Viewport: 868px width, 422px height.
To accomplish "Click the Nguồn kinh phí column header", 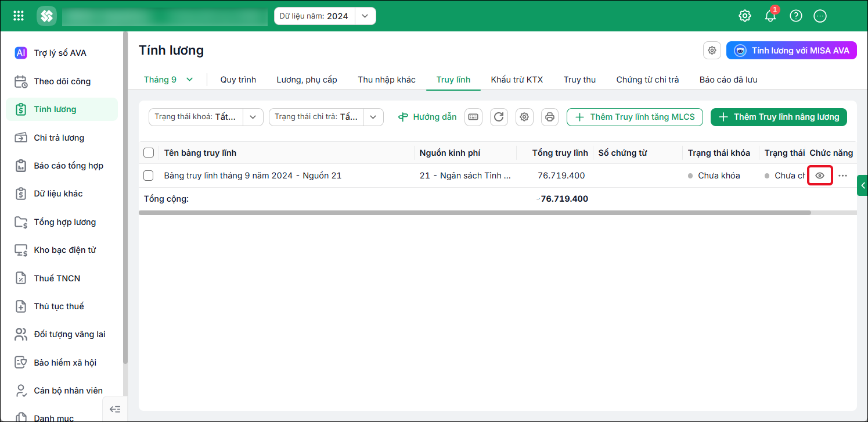I will [449, 153].
